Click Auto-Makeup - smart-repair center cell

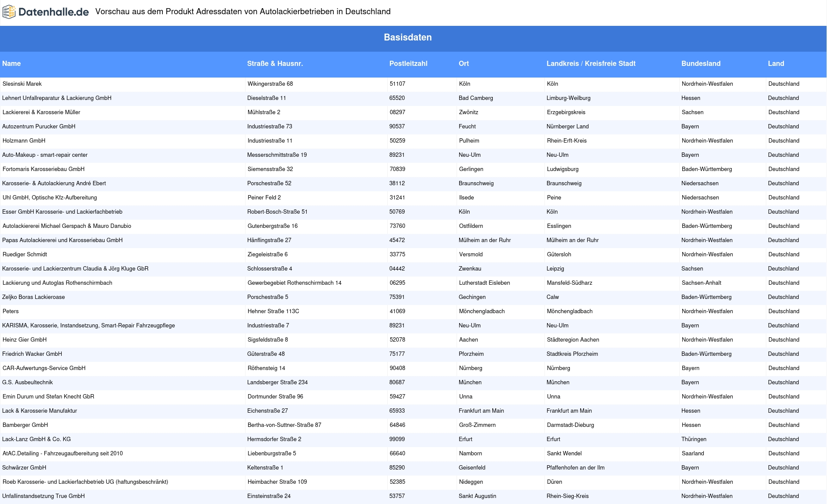pyautogui.click(x=45, y=155)
